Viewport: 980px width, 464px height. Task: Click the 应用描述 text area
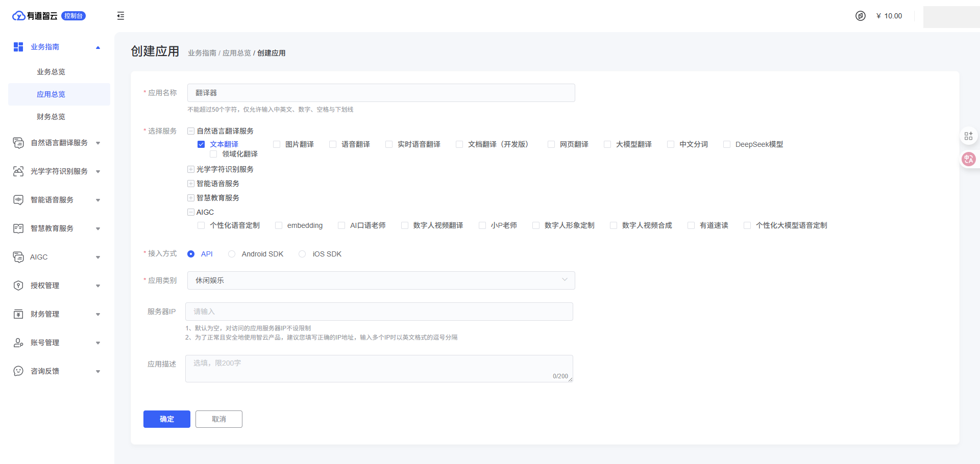[x=379, y=368]
